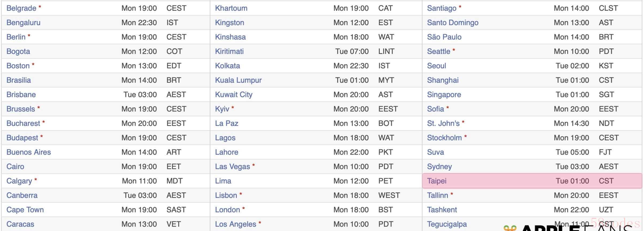
Task: Open the Kuala Lumpur link
Action: pos(238,80)
